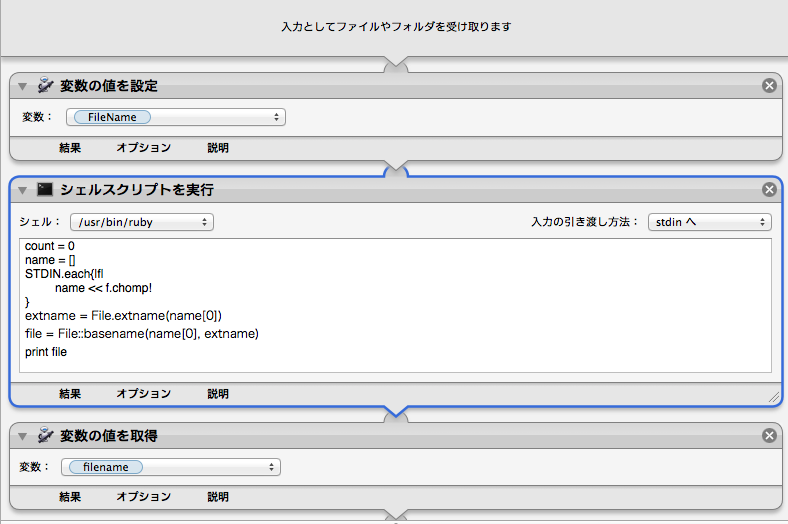
Task: Collapse the 変数の値を取得 action
Action: pyautogui.click(x=22, y=436)
